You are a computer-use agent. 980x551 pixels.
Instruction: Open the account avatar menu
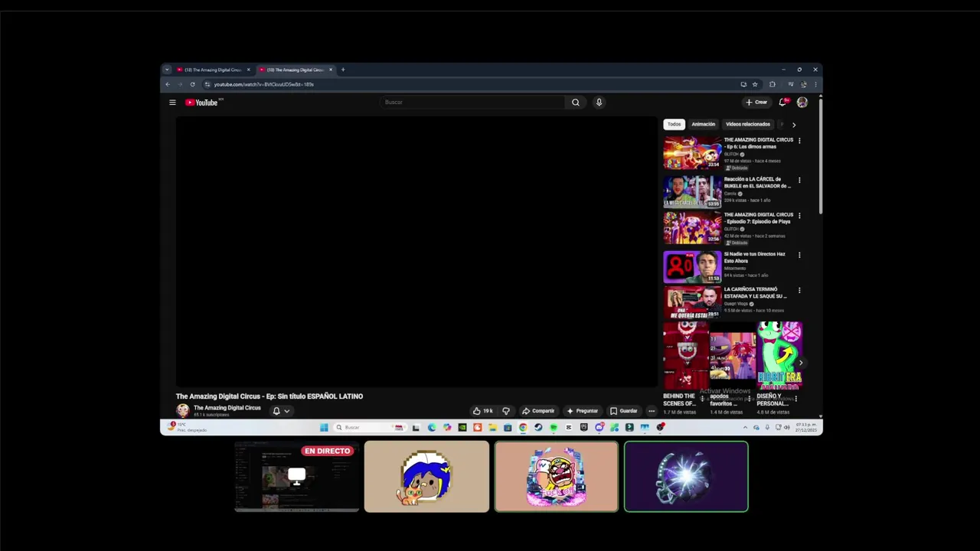(802, 102)
